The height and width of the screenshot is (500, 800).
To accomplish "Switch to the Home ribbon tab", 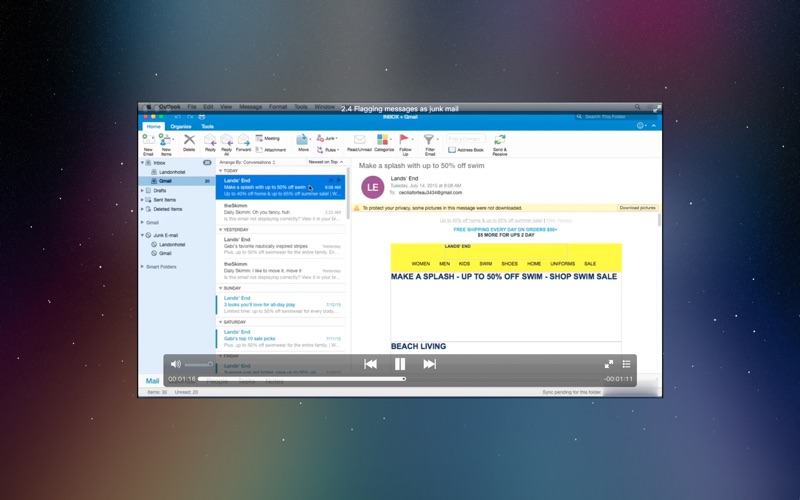I will (153, 126).
